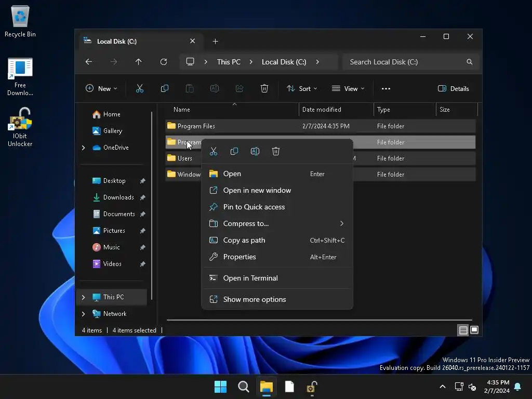Expand the Network tree node
Viewport: 532px width, 399px height.
click(84, 314)
